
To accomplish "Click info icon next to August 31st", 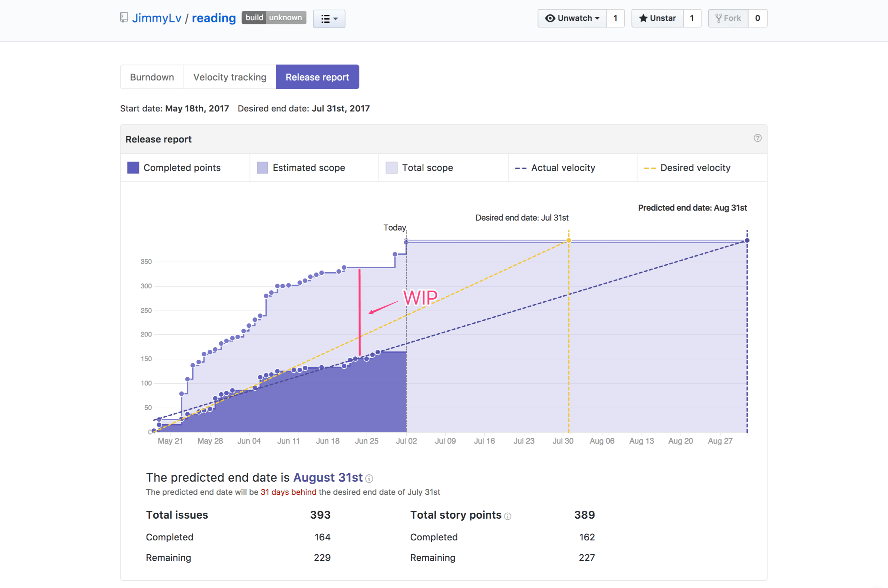I will 369,479.
